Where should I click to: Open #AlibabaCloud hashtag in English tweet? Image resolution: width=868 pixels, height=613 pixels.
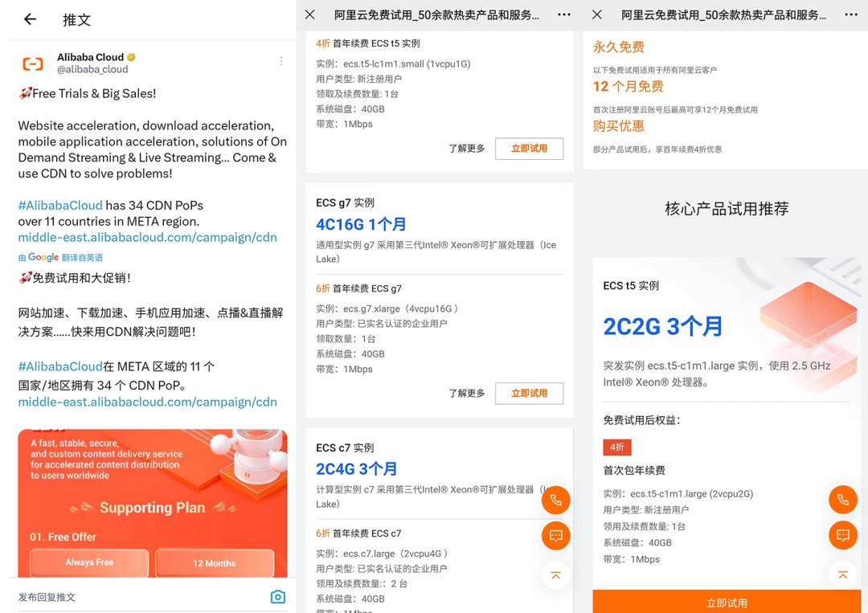click(60, 205)
